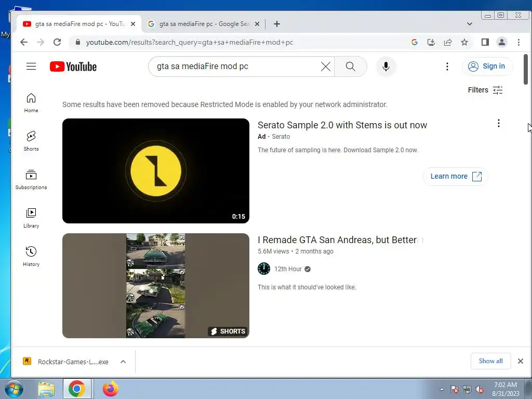
Task: Click the address bar URL
Action: pos(189,42)
